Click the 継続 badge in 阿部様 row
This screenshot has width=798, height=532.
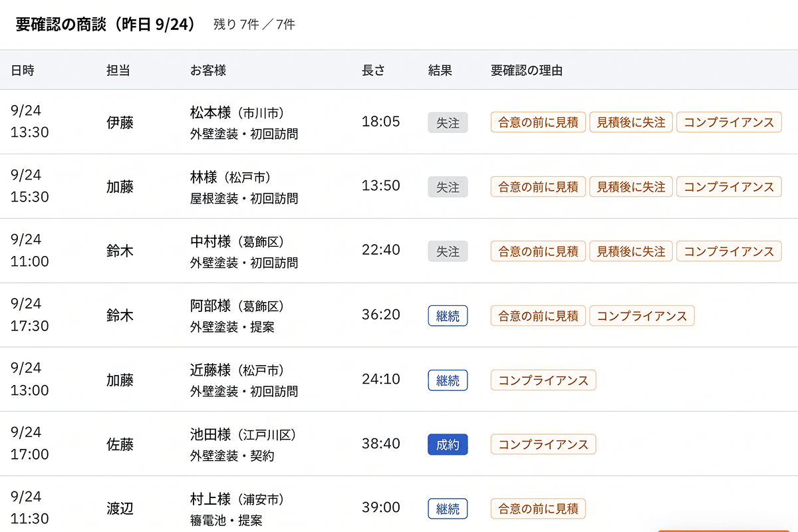[448, 316]
